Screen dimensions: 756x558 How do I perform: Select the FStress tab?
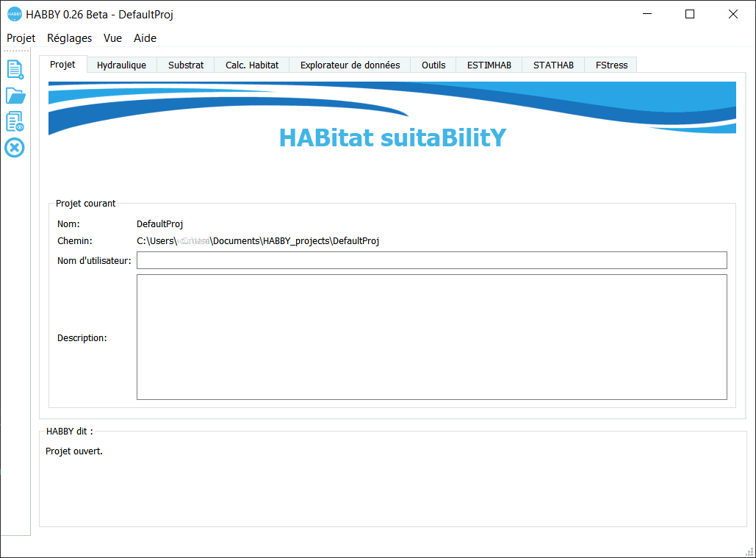pos(611,65)
